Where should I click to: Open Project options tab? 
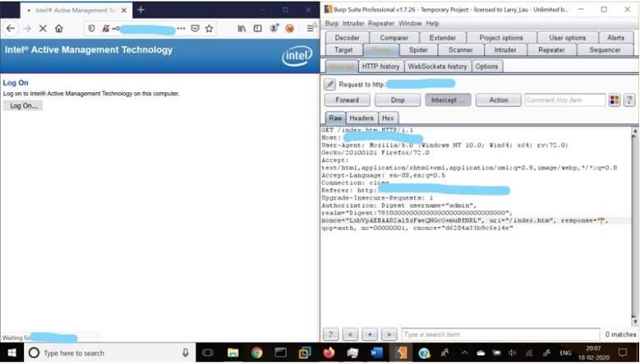(501, 38)
